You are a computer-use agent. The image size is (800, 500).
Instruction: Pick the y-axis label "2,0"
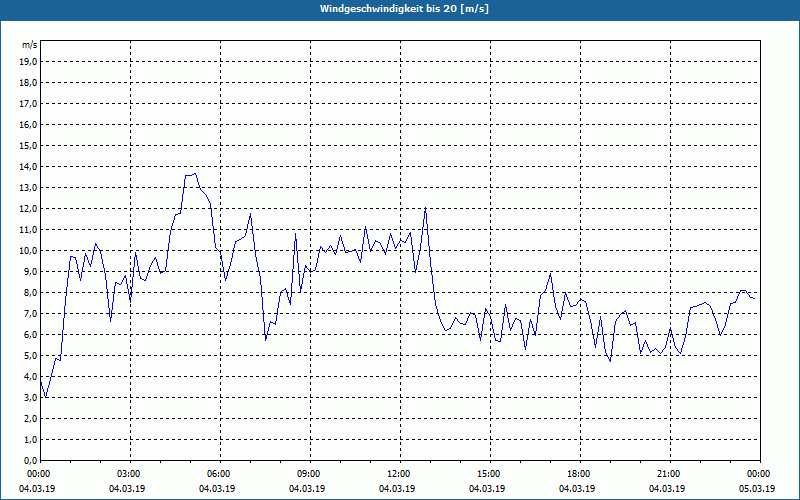click(x=30, y=419)
